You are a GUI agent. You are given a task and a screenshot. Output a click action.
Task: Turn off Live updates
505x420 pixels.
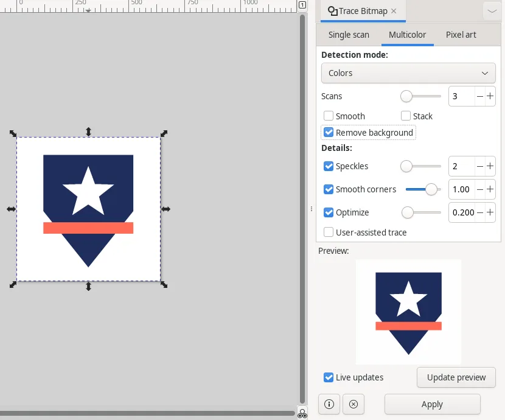point(329,377)
